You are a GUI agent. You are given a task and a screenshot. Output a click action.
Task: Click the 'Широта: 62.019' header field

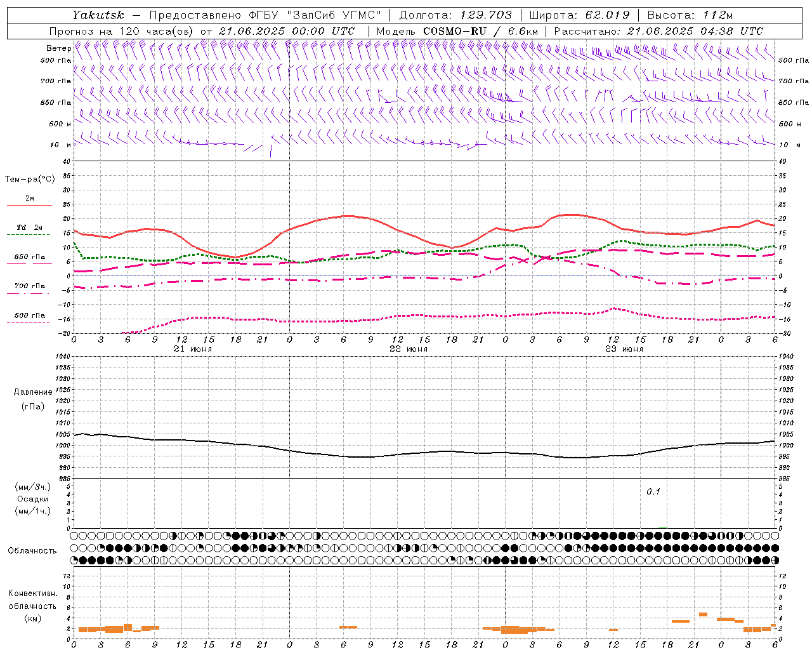point(579,15)
